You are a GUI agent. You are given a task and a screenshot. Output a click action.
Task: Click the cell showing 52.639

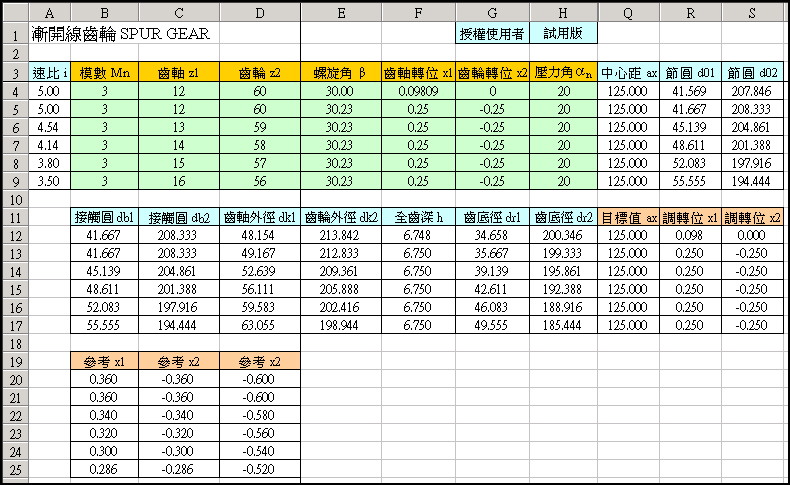coord(260,271)
